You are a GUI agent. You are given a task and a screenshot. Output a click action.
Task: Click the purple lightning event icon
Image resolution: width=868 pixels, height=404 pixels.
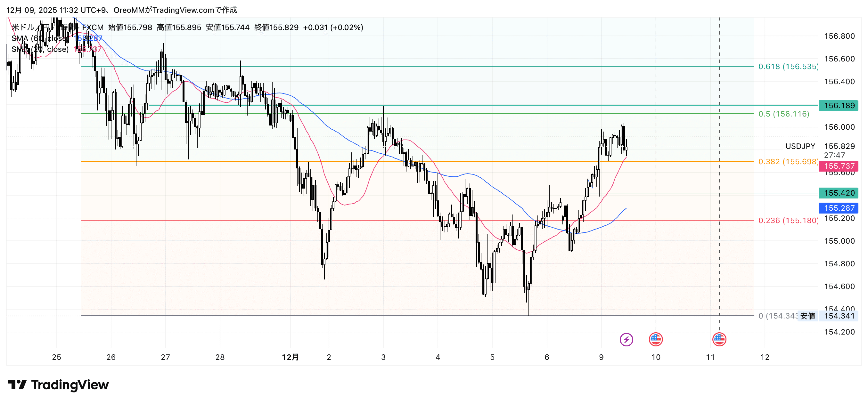[626, 339]
